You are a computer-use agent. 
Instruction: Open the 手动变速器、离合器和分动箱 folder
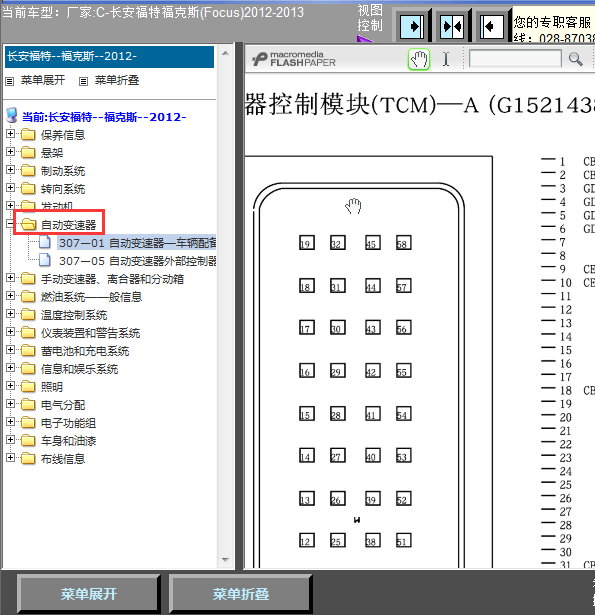click(112, 279)
